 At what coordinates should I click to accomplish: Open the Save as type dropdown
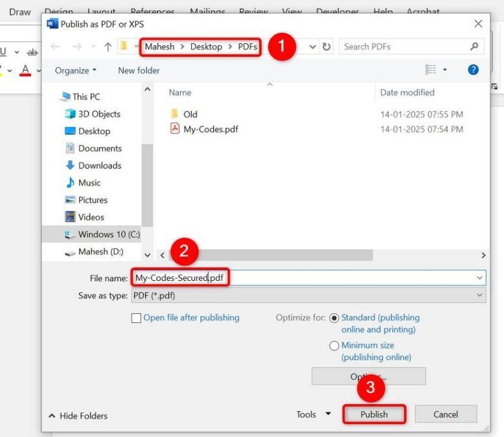coord(309,295)
